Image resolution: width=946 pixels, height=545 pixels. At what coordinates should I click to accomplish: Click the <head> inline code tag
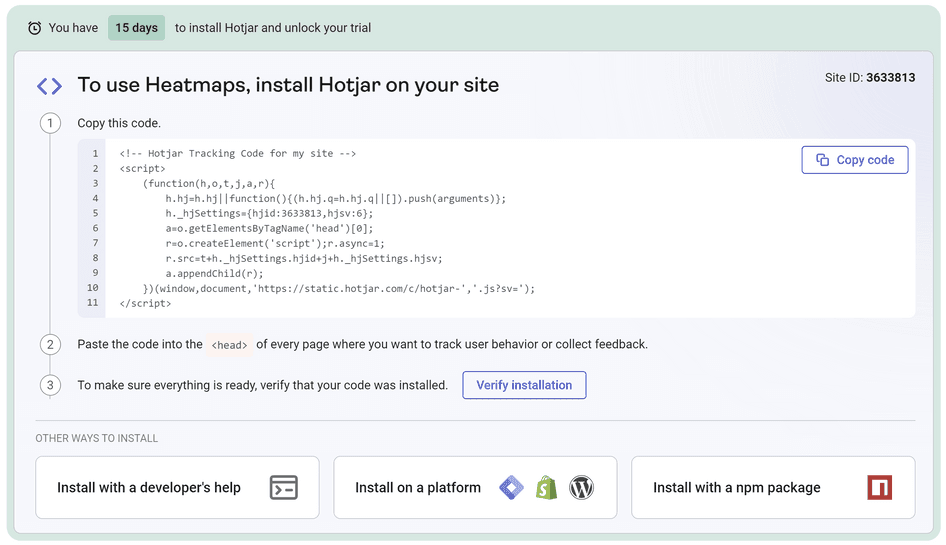tap(229, 345)
